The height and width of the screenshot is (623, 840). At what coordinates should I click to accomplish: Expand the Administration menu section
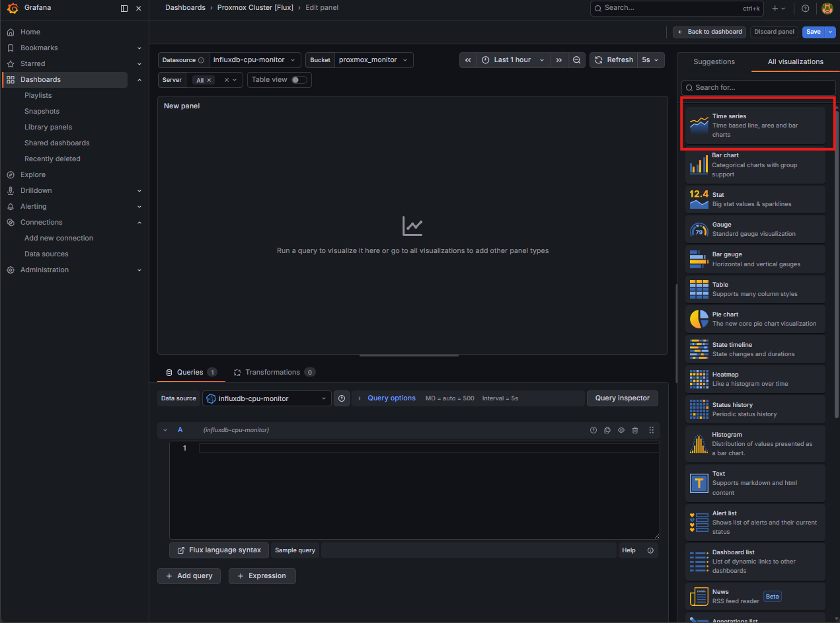tap(139, 270)
